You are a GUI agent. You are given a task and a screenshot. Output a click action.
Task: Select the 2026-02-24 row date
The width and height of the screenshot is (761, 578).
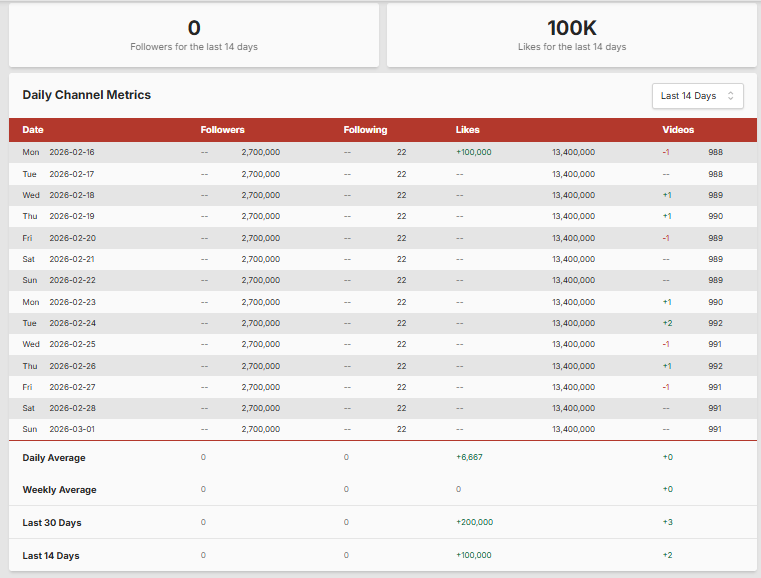tap(72, 323)
